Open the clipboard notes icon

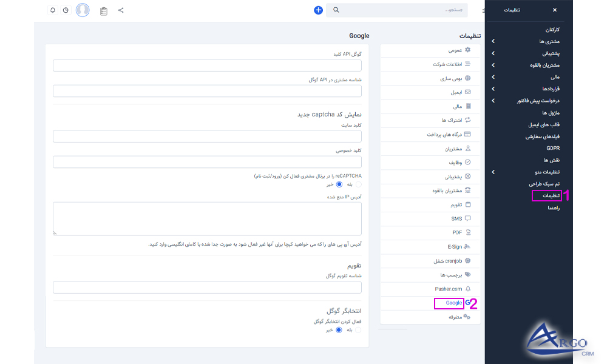103,10
